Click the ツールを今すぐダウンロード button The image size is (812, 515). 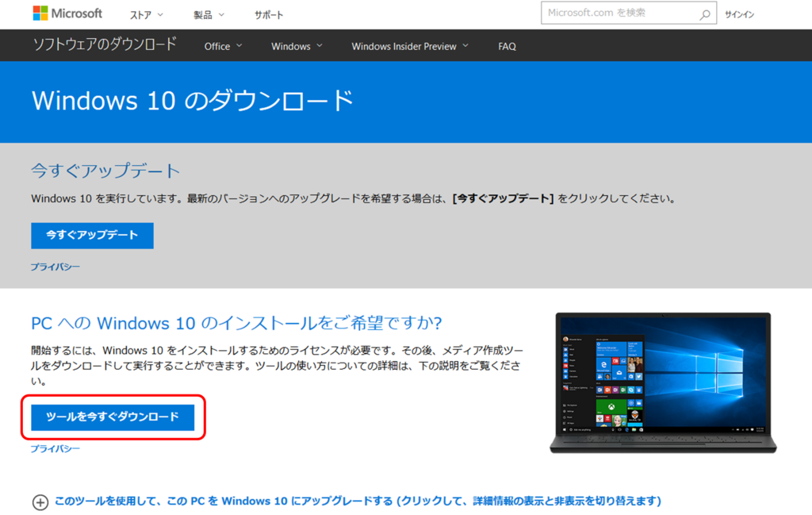coord(113,417)
